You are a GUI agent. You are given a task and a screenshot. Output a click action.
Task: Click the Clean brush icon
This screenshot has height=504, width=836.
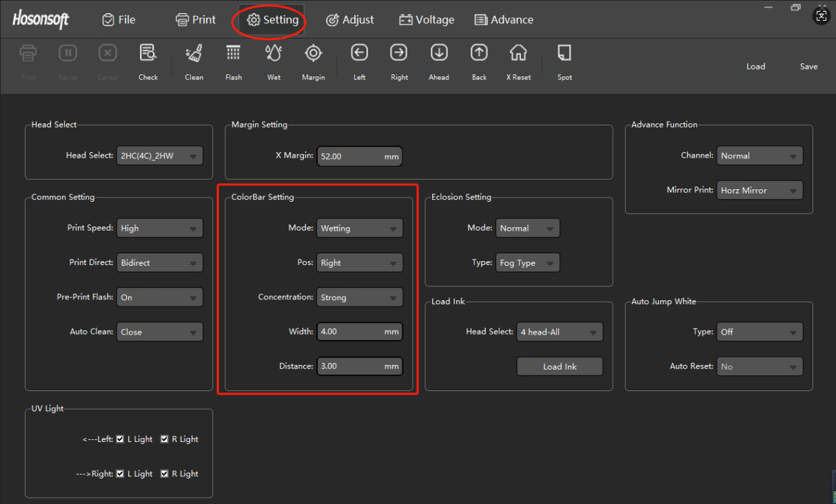coord(194,54)
